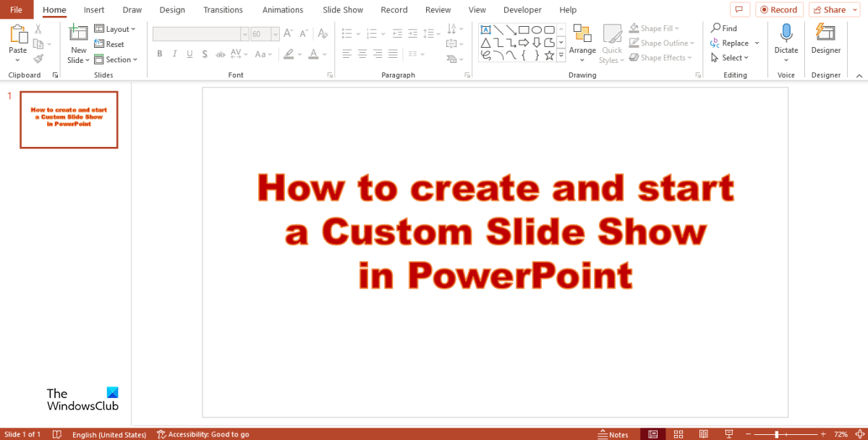This screenshot has width=868, height=440.
Task: Toggle Italic text formatting
Action: [174, 54]
